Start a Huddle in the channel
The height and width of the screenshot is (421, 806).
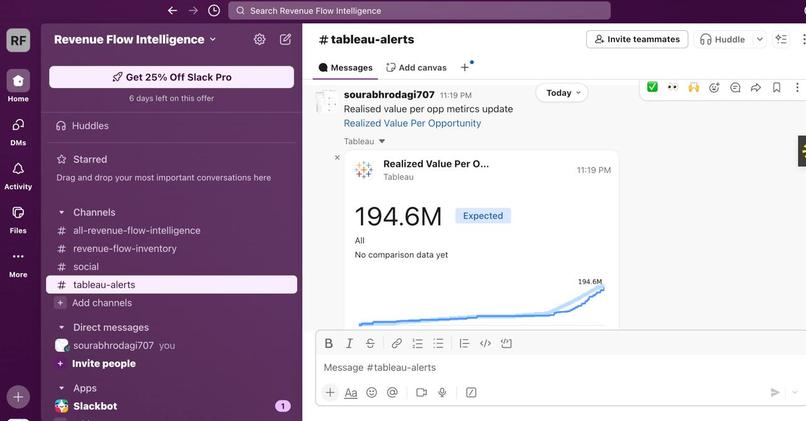click(723, 39)
